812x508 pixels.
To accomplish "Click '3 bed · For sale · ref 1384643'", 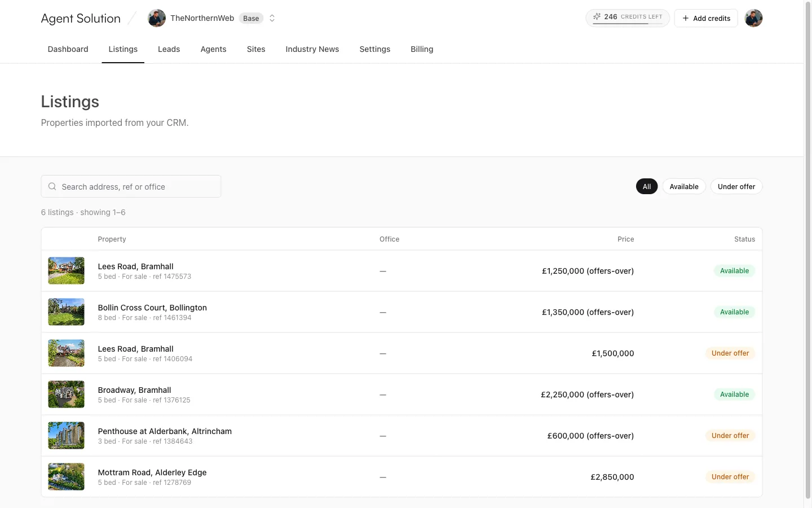I will (145, 441).
